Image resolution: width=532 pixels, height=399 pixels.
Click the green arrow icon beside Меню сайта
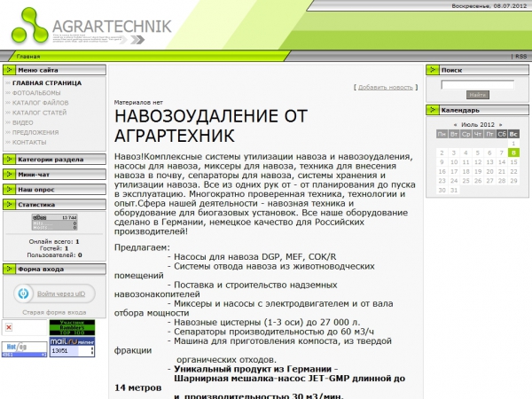[9, 70]
